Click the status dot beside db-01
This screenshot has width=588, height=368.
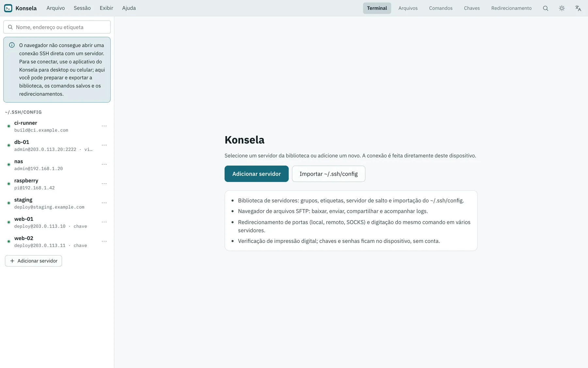point(9,145)
